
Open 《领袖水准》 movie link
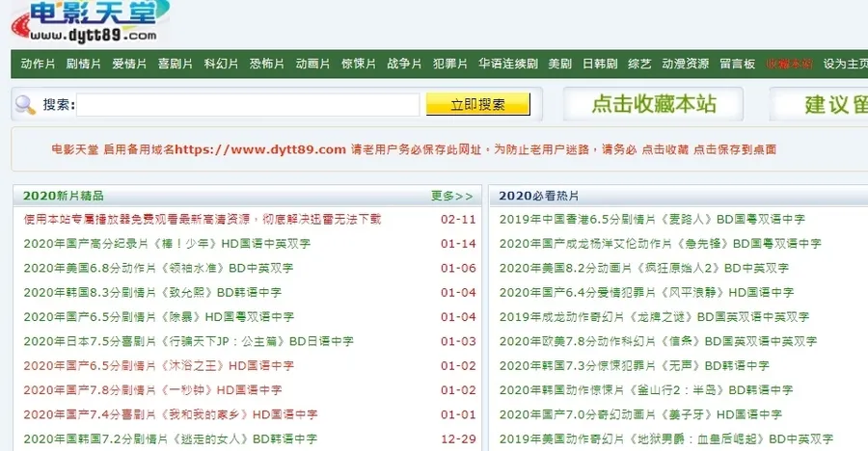coord(158,268)
